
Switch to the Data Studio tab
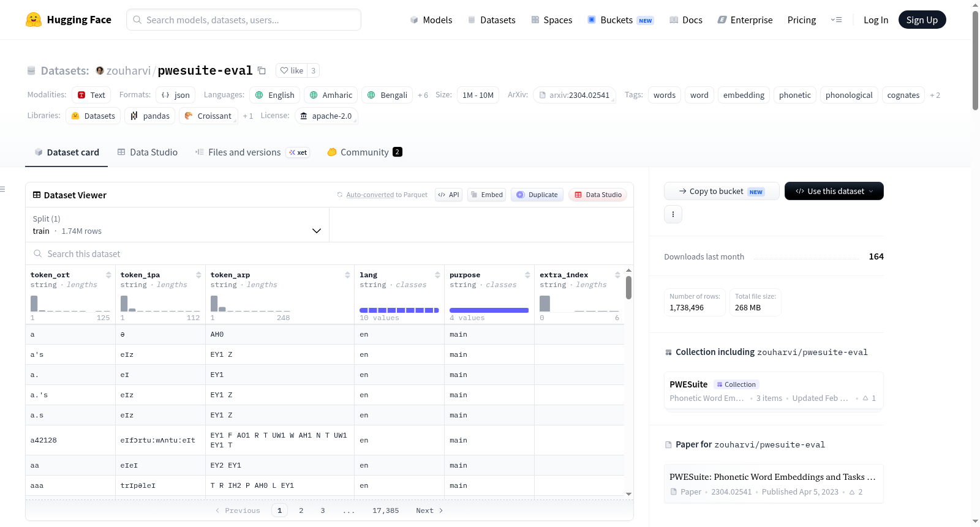click(x=148, y=152)
